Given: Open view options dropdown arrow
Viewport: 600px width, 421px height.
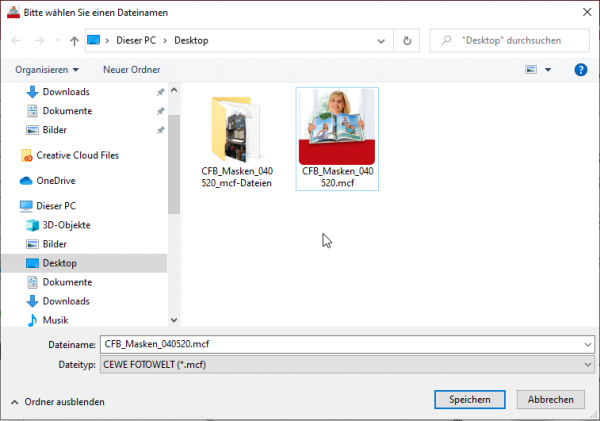Looking at the screenshot, I should click(x=548, y=70).
